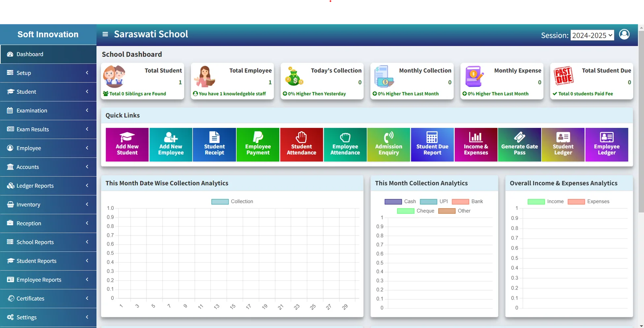
Task: Open the Student Reports menu item
Action: tap(48, 261)
